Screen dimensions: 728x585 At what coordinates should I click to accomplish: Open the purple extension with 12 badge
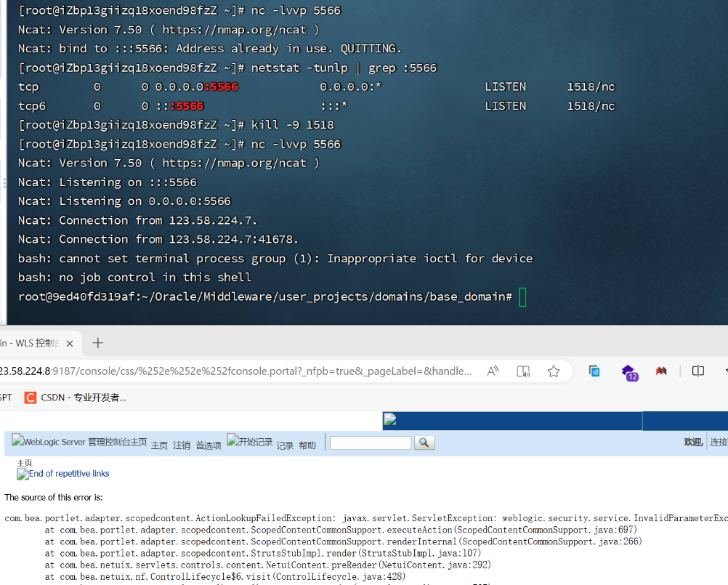click(630, 372)
